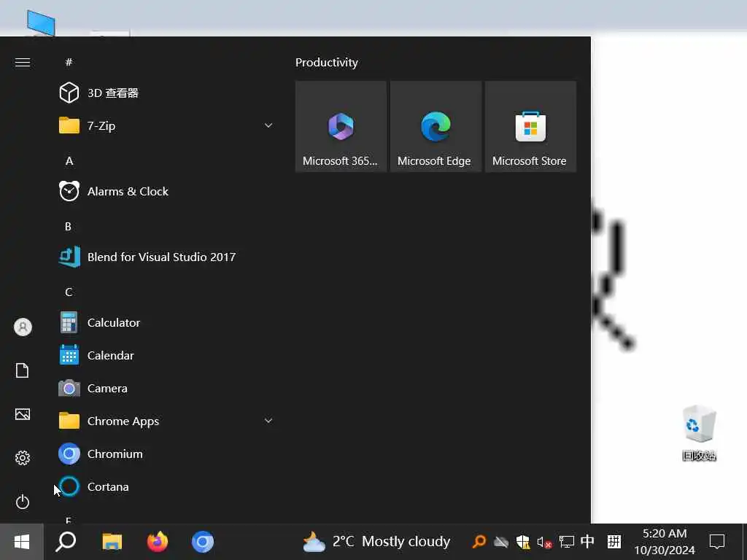Select the 回收站 Recycle Bin desktop icon
This screenshot has width=747, height=560.
pos(699,433)
